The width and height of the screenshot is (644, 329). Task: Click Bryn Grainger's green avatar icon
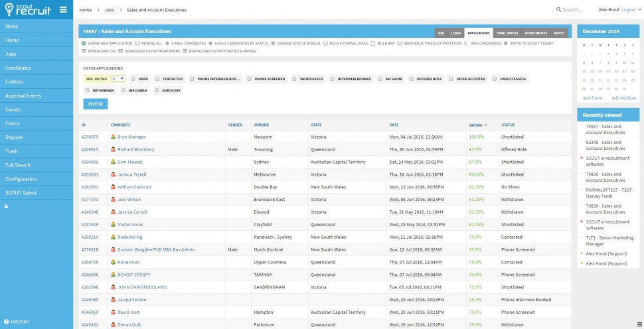click(x=113, y=137)
